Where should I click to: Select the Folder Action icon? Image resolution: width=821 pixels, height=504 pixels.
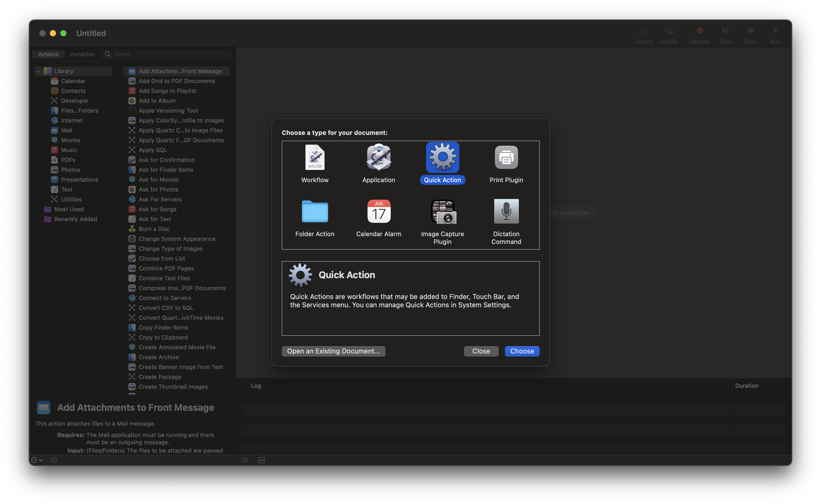315,211
